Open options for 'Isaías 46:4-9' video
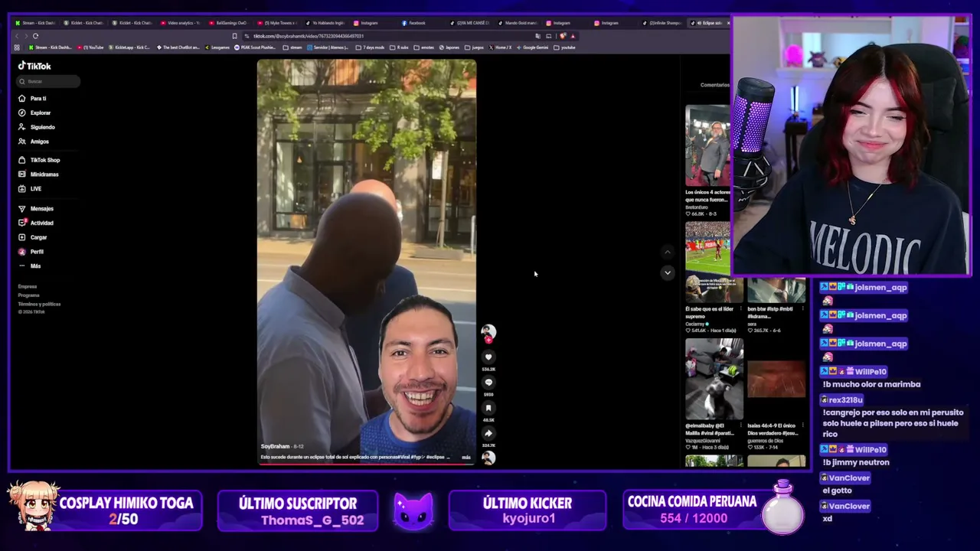This screenshot has height=551, width=980. (802, 425)
